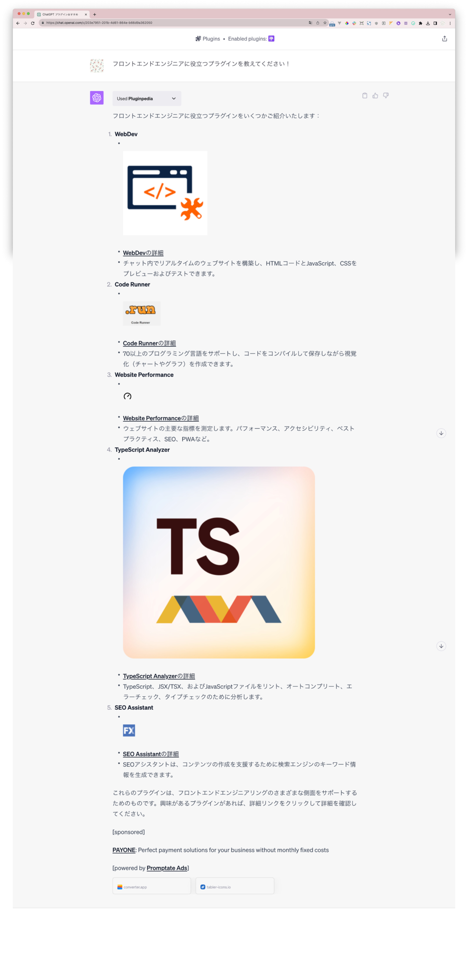Open the Chrome downloads icon

[428, 23]
